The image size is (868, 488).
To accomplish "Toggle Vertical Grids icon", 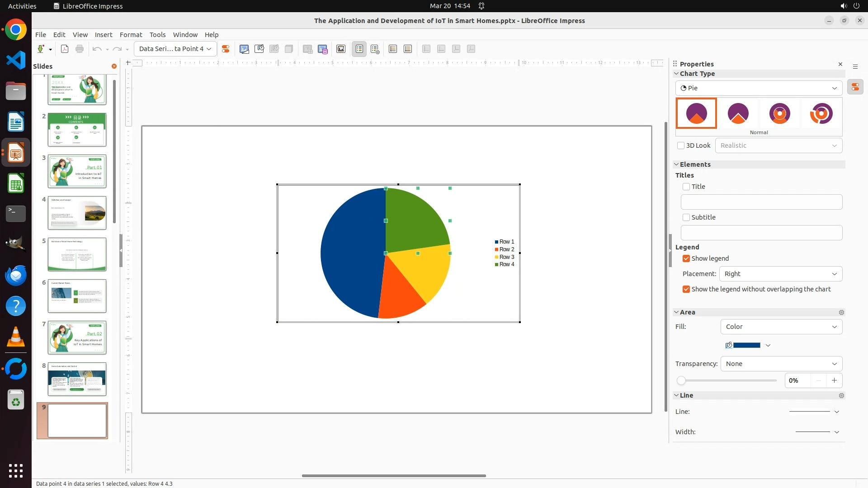I will pyautogui.click(x=408, y=49).
